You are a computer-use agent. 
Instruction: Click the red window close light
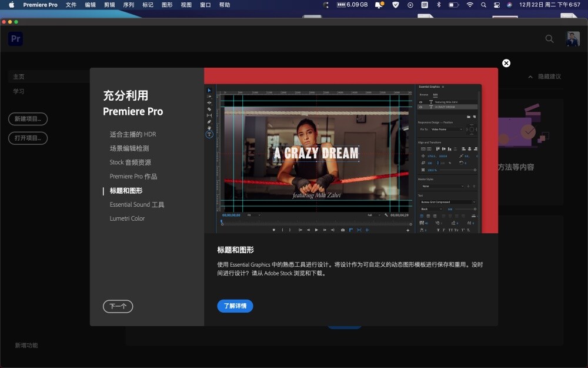tap(4, 22)
